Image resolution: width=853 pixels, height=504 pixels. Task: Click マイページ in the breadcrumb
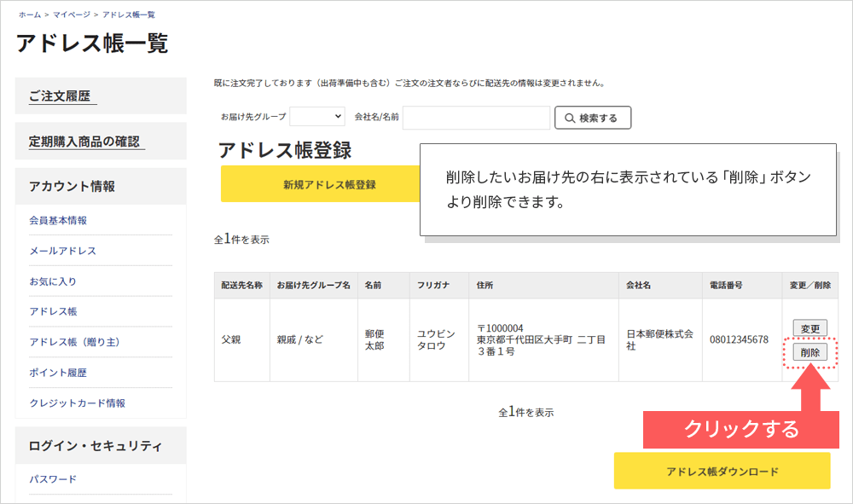pyautogui.click(x=72, y=14)
